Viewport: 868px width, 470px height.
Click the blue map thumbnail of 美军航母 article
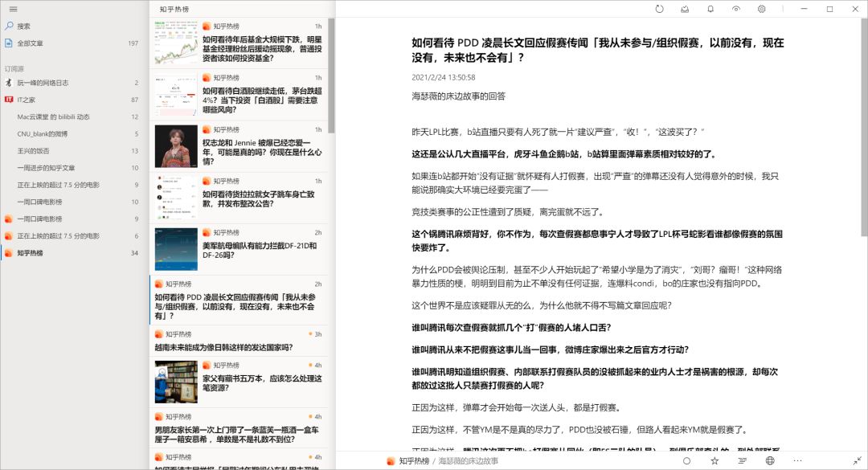pyautogui.click(x=176, y=249)
